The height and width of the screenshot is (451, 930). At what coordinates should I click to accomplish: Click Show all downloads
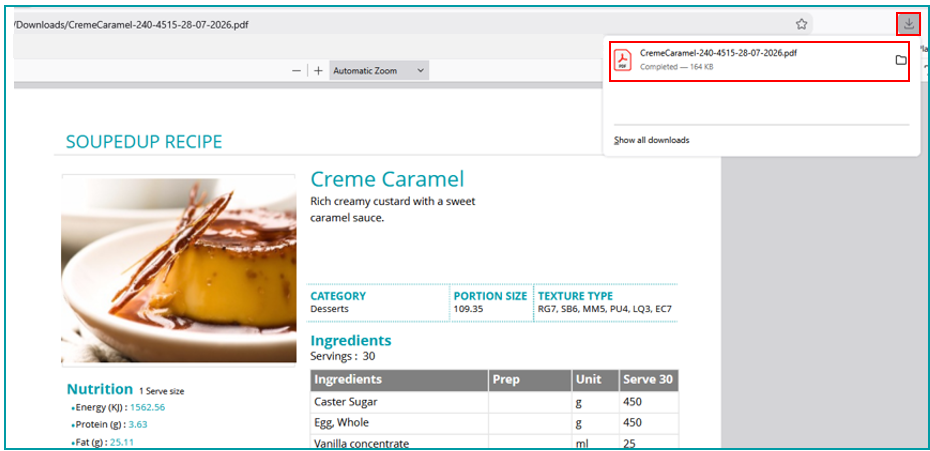click(652, 141)
